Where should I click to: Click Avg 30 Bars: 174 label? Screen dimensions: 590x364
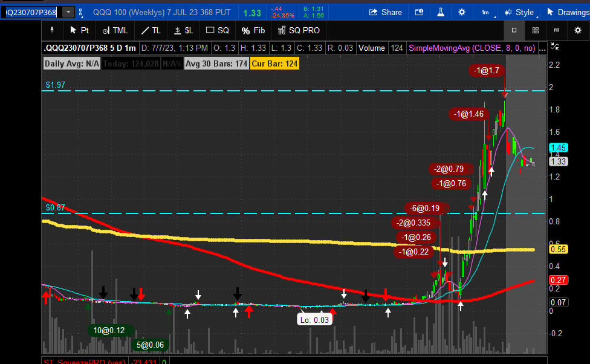(x=216, y=63)
